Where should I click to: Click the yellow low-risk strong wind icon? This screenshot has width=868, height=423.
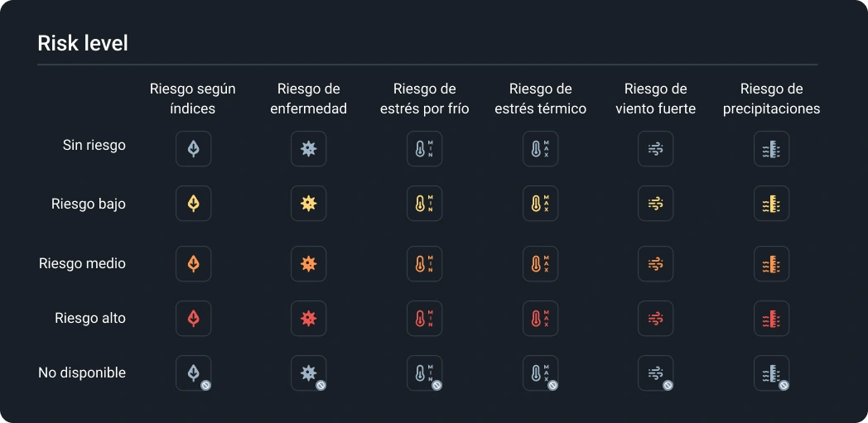tap(655, 204)
